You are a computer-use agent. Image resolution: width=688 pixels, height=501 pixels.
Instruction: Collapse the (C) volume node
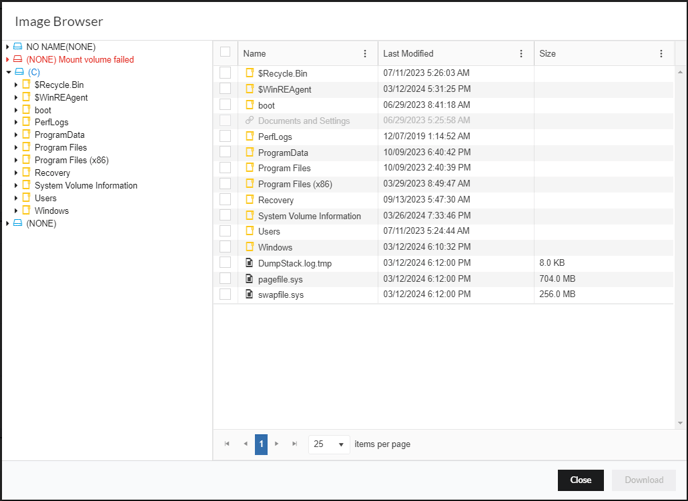(x=8, y=72)
